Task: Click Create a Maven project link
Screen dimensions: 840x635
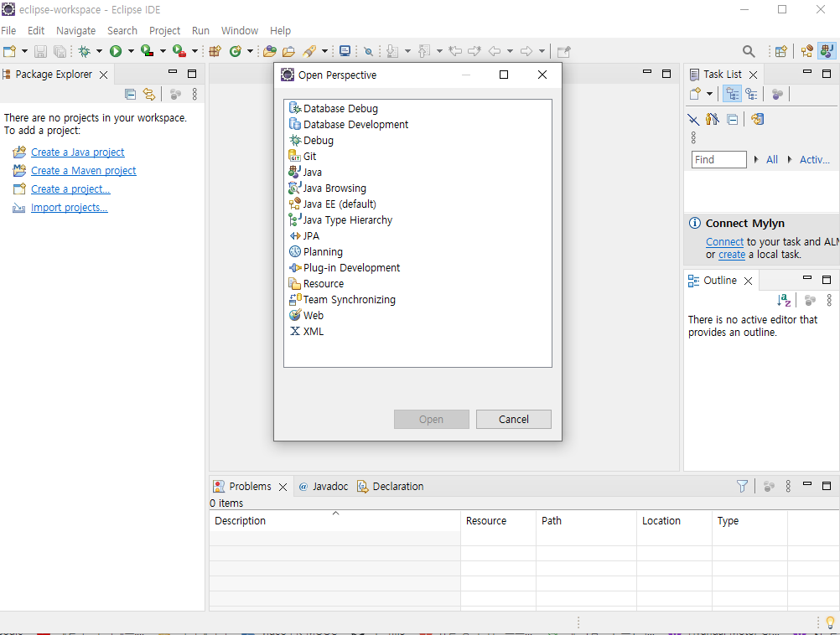Action: 84,170
